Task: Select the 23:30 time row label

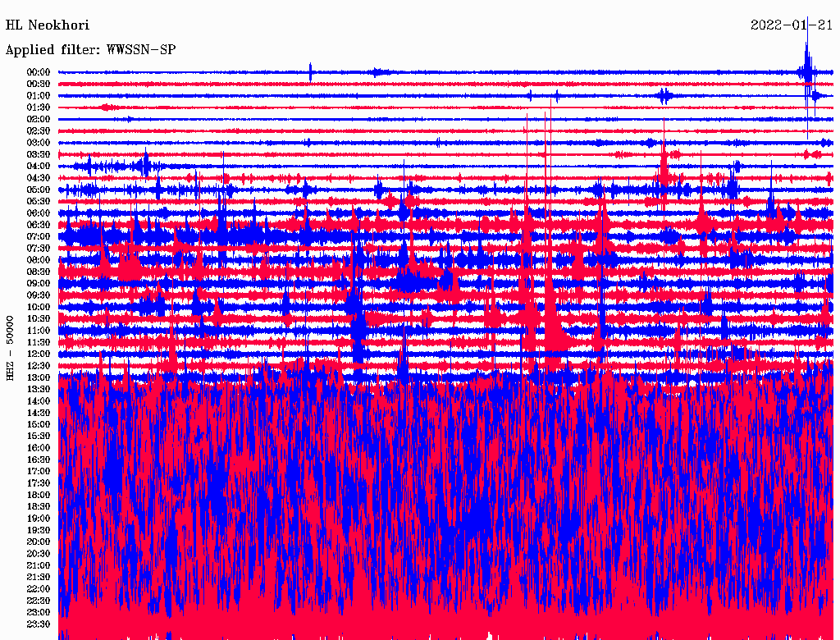Action: point(38,624)
